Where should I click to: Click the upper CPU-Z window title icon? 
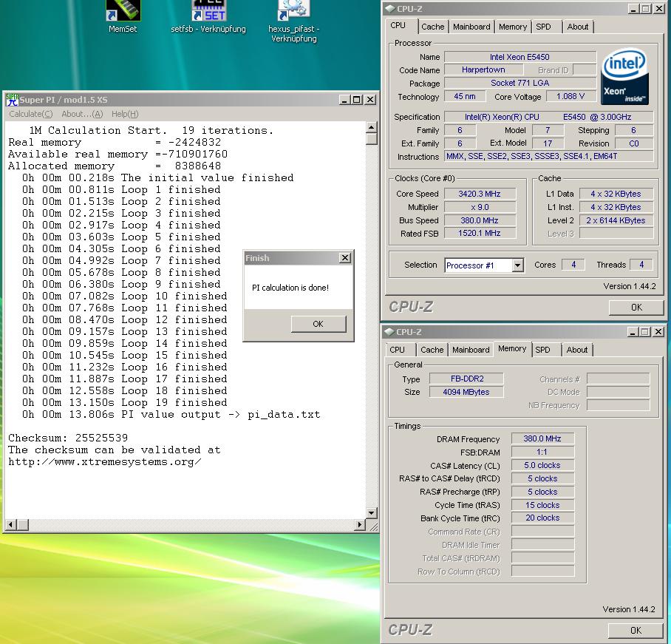coord(390,9)
